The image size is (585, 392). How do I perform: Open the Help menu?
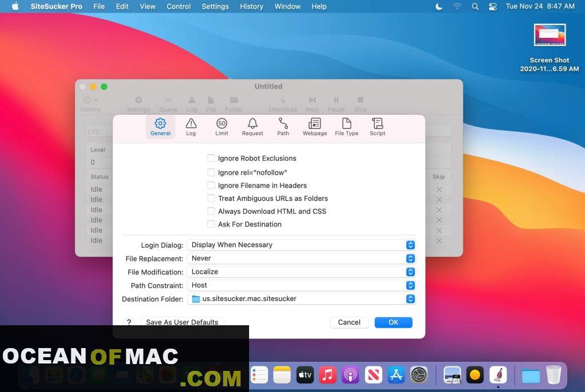(319, 6)
